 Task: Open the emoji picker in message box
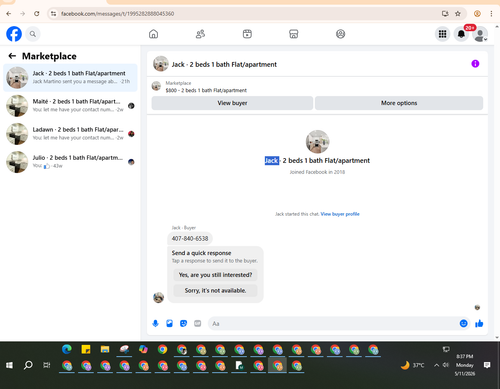463,323
